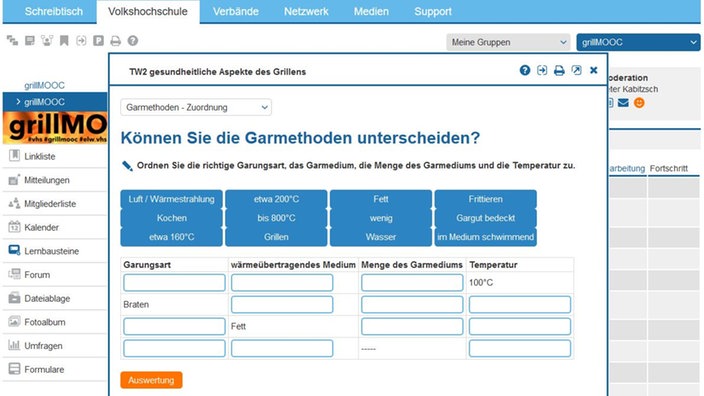Click the P profile toolbar icon
Image resolution: width=704 pixels, height=396 pixels.
click(x=98, y=41)
